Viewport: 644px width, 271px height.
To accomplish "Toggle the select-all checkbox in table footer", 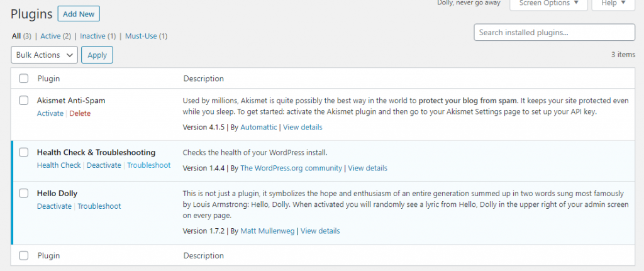I will [24, 256].
